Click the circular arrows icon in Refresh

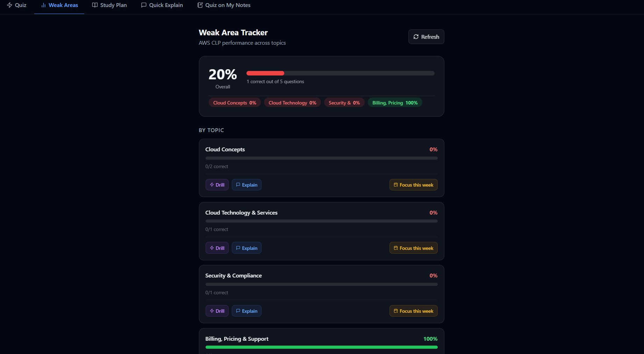tap(416, 37)
